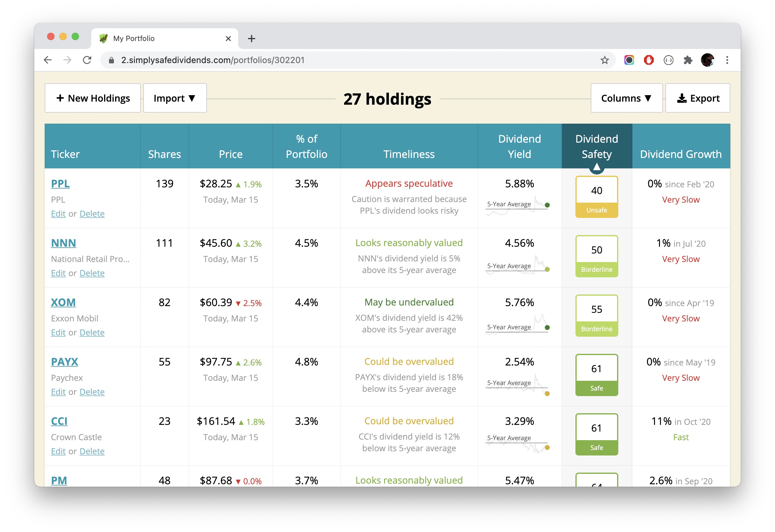
Task: Delete the XOM holding
Action: point(92,332)
